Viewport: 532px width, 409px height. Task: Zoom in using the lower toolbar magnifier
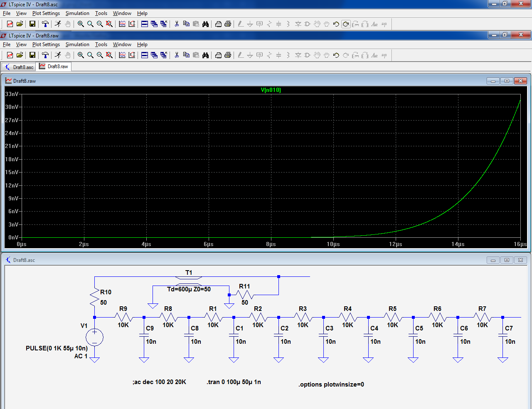click(x=81, y=55)
